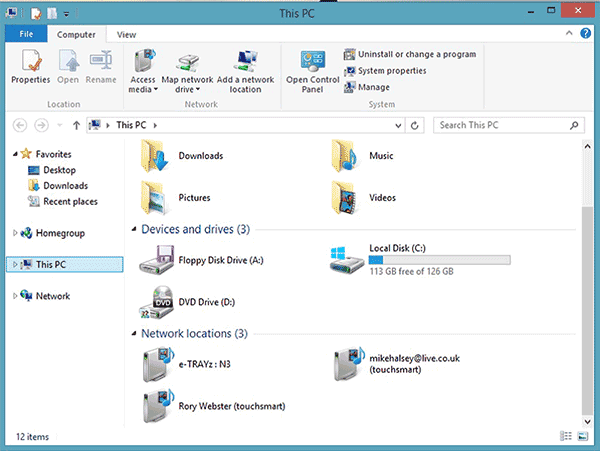The width and height of the screenshot is (600, 451).
Task: Open the Map network drive dropdown
Action: [189, 88]
